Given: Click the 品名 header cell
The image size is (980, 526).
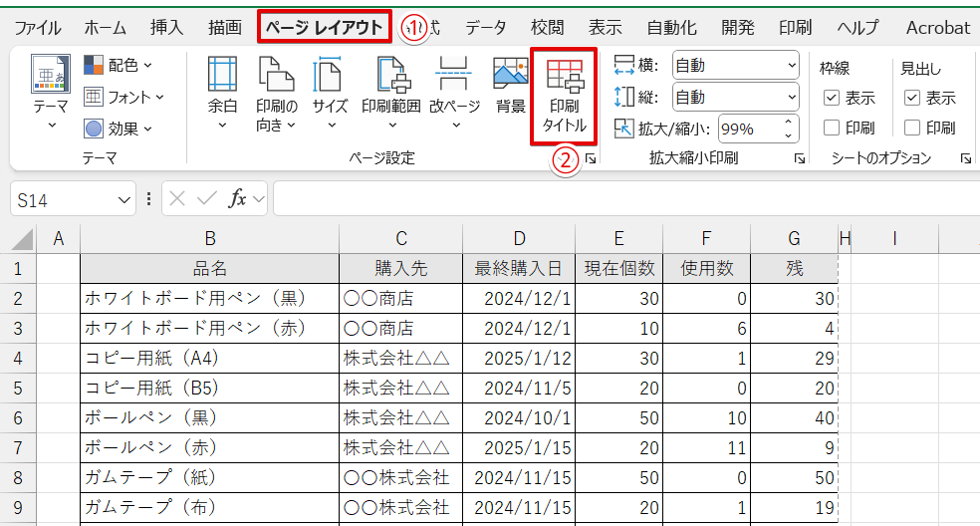Looking at the screenshot, I should click(x=210, y=268).
